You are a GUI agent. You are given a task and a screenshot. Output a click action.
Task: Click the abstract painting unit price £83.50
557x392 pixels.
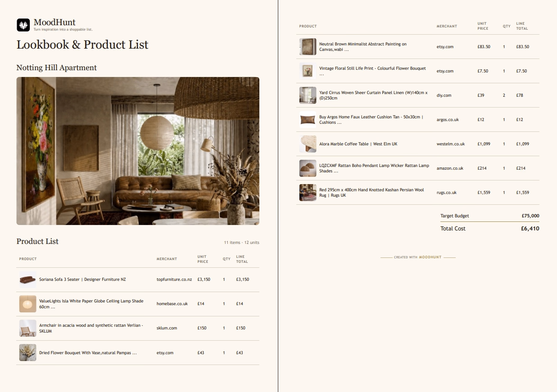coord(484,47)
